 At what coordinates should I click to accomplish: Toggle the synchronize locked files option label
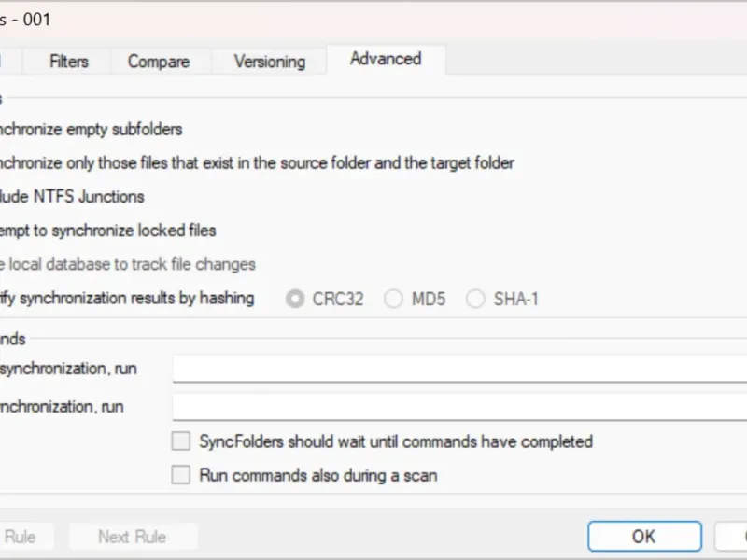point(108,231)
